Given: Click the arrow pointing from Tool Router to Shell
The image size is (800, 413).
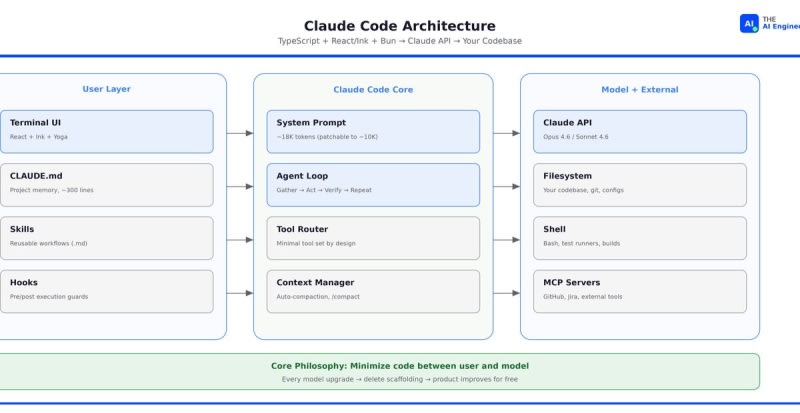Looking at the screenshot, I should (x=506, y=239).
